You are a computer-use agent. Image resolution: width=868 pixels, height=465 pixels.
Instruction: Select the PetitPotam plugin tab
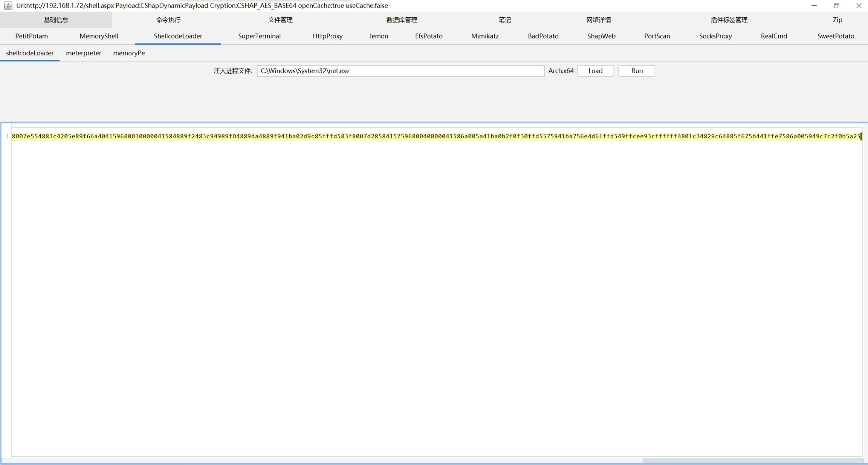[31, 36]
